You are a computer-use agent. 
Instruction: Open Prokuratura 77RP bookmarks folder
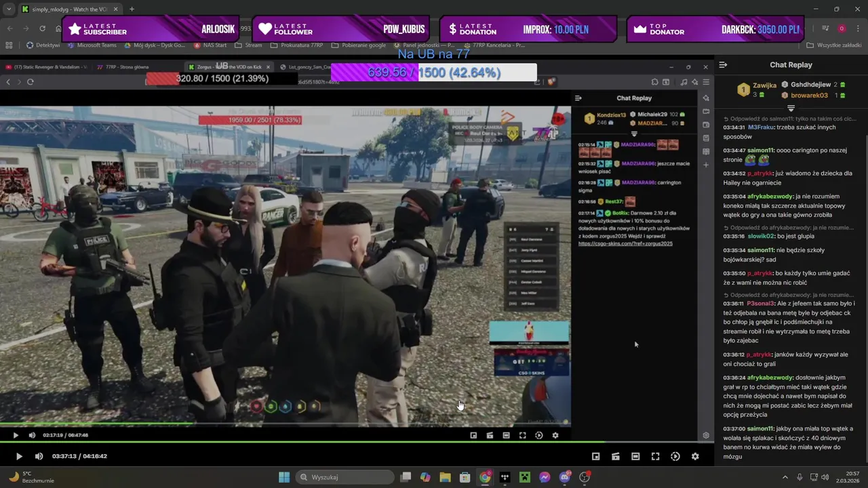(296, 45)
